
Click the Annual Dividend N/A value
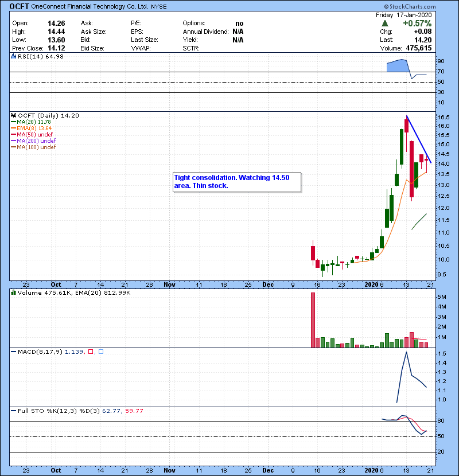click(238, 32)
